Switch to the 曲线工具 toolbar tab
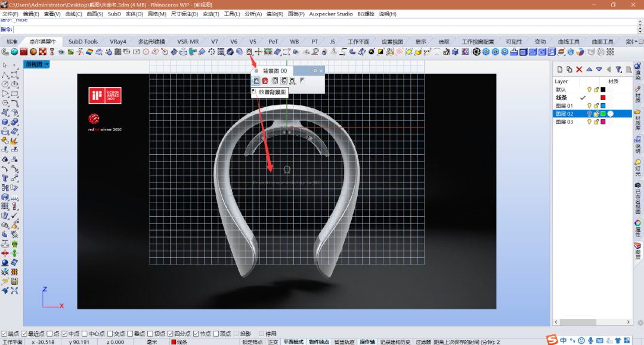Image resolution: width=644 pixels, height=345 pixels. (x=568, y=42)
